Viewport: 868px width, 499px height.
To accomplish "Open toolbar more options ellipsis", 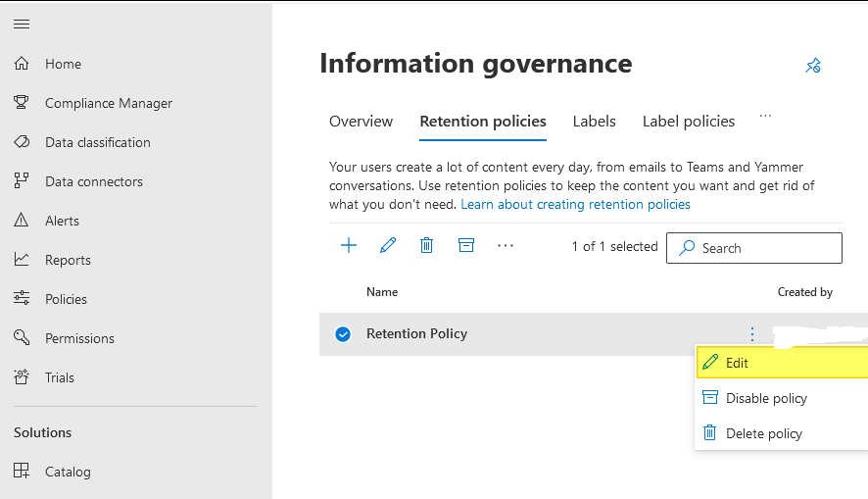I will pyautogui.click(x=506, y=245).
